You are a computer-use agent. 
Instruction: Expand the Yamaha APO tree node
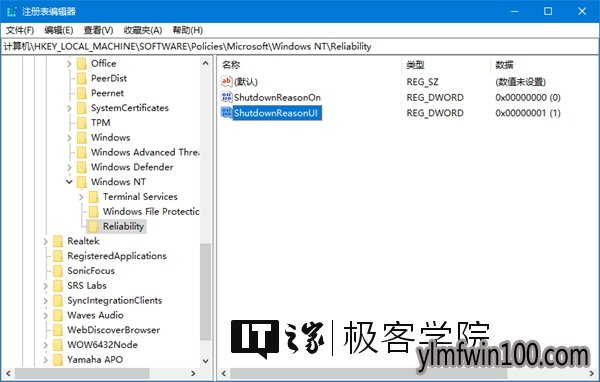46,360
